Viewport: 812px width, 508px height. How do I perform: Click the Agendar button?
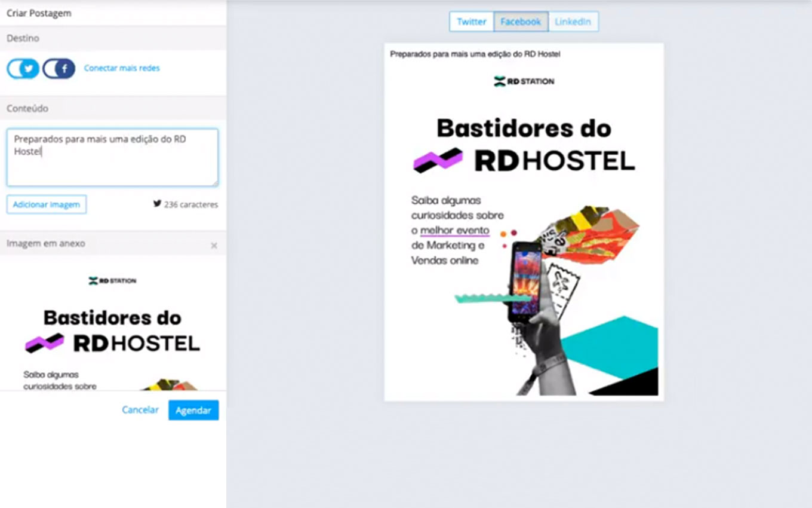click(x=193, y=411)
